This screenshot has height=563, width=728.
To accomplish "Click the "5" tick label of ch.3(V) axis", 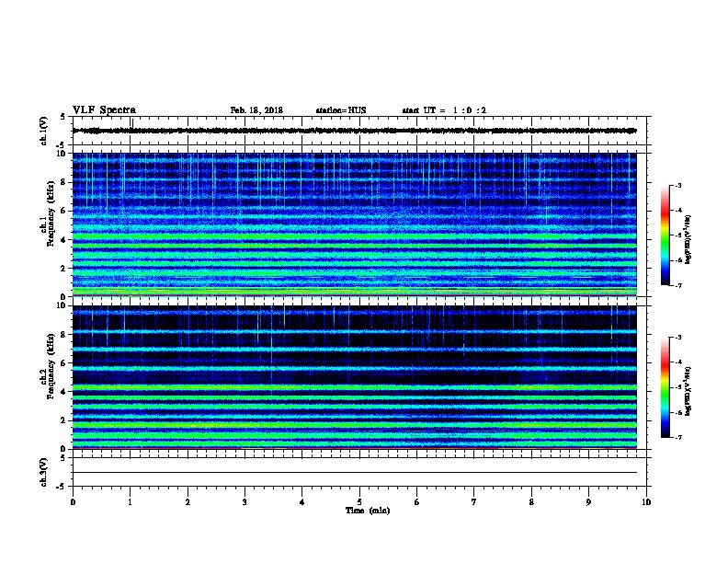I will (x=63, y=458).
